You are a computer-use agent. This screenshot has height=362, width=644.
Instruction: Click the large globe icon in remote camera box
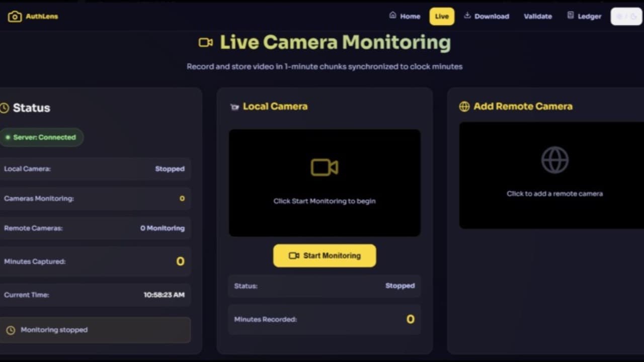(554, 160)
